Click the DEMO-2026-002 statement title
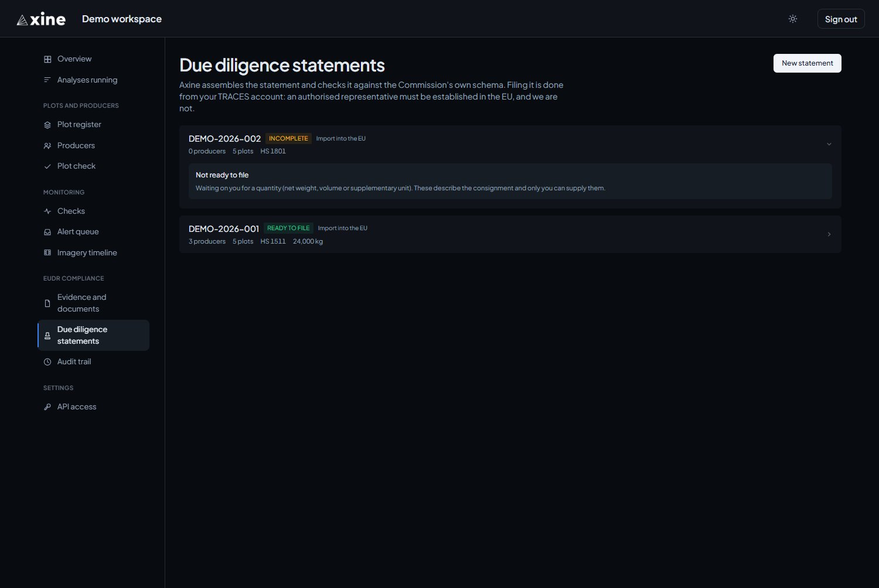This screenshot has width=879, height=588. pyautogui.click(x=224, y=139)
